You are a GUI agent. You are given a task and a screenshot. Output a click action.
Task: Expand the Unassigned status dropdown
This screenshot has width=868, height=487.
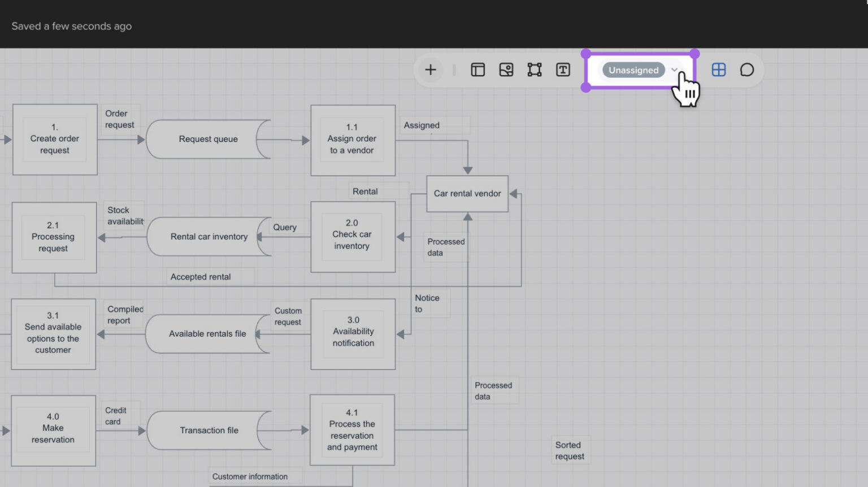(x=674, y=70)
